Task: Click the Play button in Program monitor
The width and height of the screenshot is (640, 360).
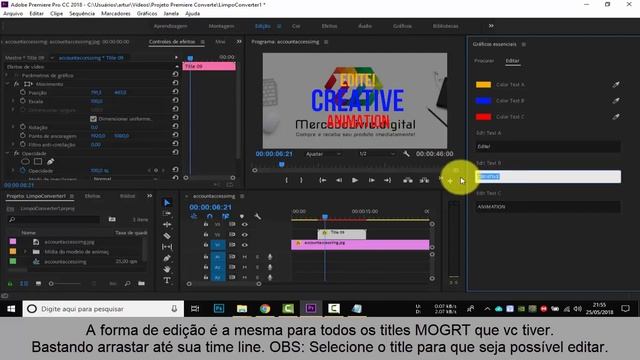Action: (355, 180)
